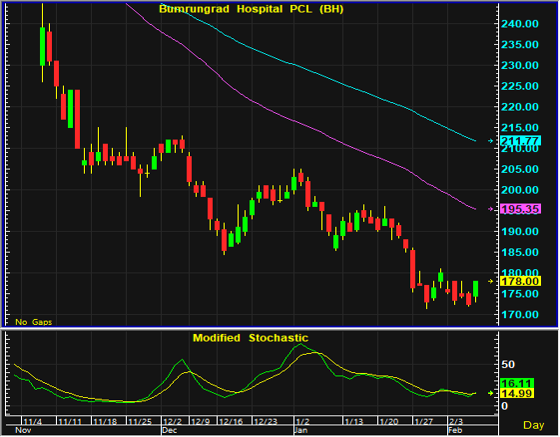Click the Bumrungrad Hospital PCL (BH) chart title

pos(251,9)
